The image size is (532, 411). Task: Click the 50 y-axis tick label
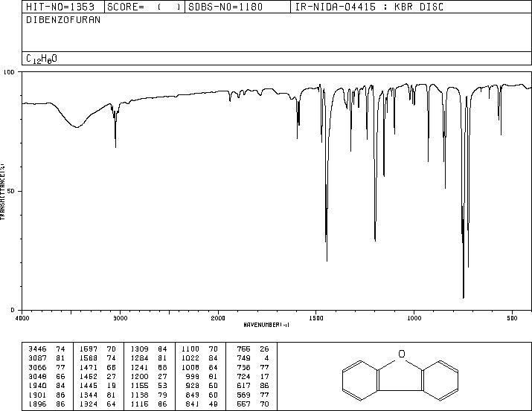point(11,191)
